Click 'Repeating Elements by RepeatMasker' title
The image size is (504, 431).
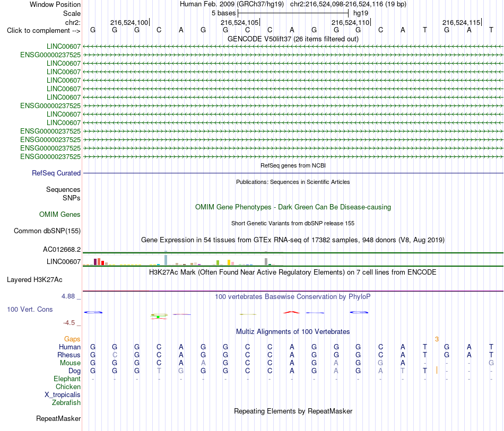coord(293,411)
